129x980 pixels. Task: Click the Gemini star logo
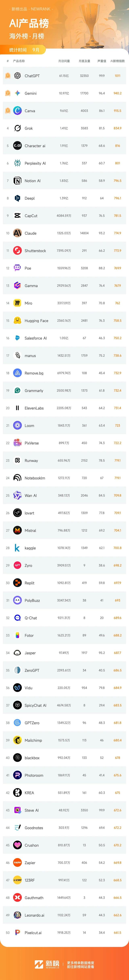(18, 93)
